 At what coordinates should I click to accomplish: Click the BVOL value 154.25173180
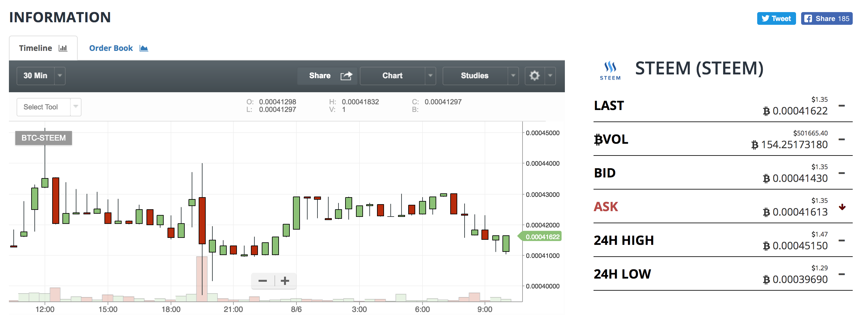(x=789, y=144)
